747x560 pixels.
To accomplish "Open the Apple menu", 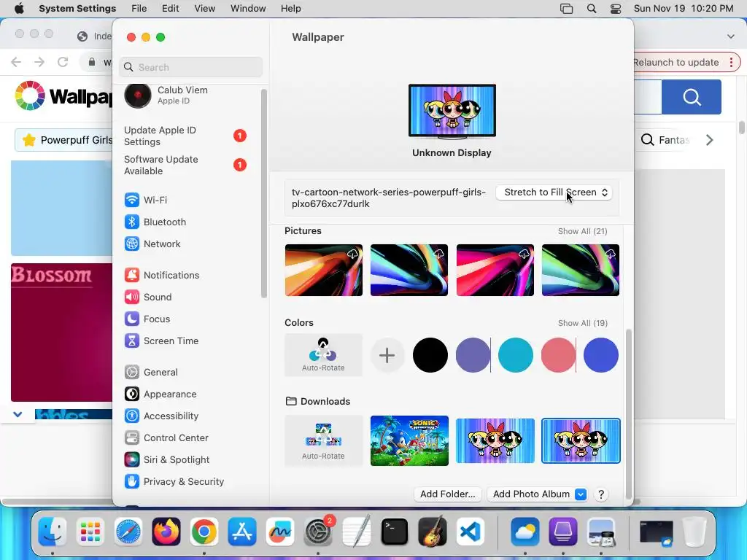I will pyautogui.click(x=19, y=8).
